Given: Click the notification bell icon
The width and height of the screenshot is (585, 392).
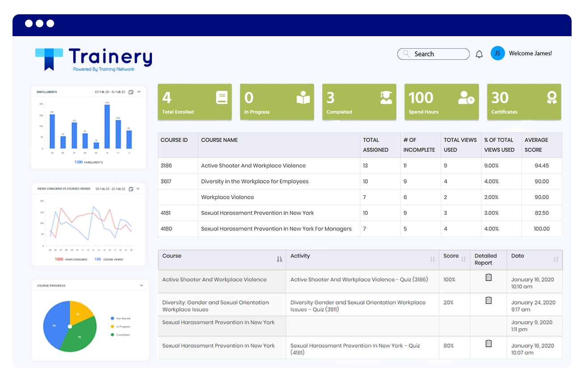Looking at the screenshot, I should (479, 54).
